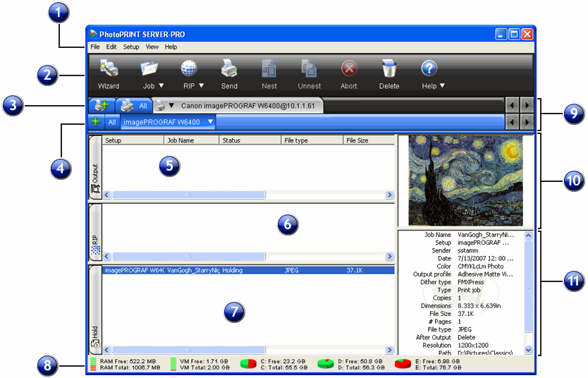Click job properties scrollbar down arrow
The height and width of the screenshot is (378, 588).
tap(528, 350)
